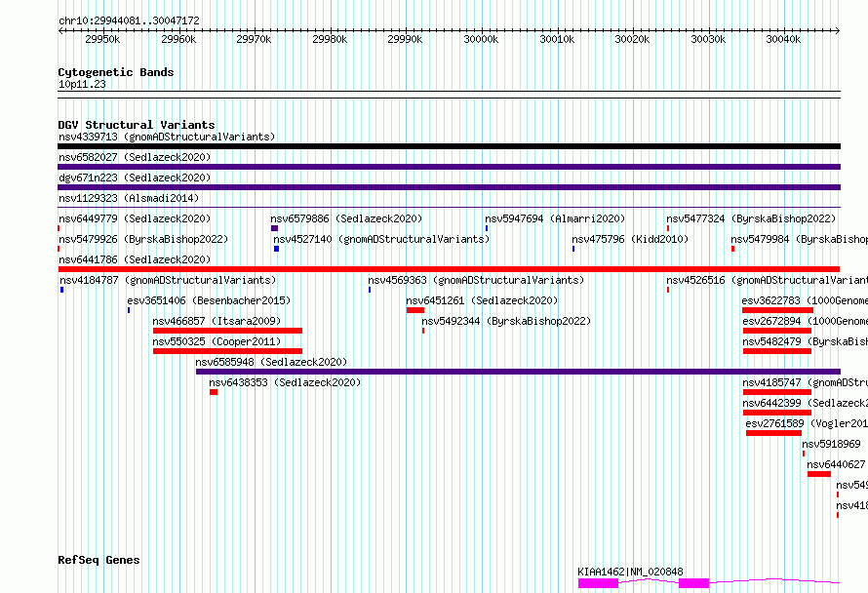Image resolution: width=868 pixels, height=593 pixels.
Task: Click the red nsv550325 (Cooper2011) bar
Action: coord(227,351)
